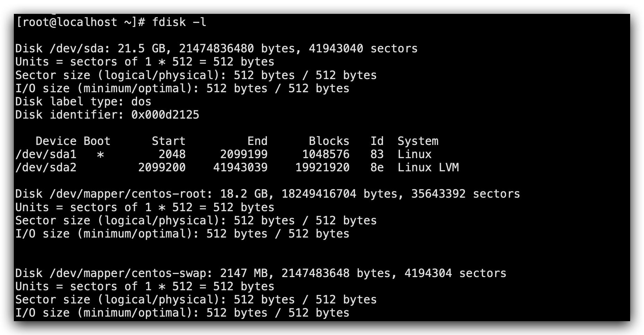The width and height of the screenshot is (644, 335).
Task: Click the Boot column header
Action: tap(97, 141)
